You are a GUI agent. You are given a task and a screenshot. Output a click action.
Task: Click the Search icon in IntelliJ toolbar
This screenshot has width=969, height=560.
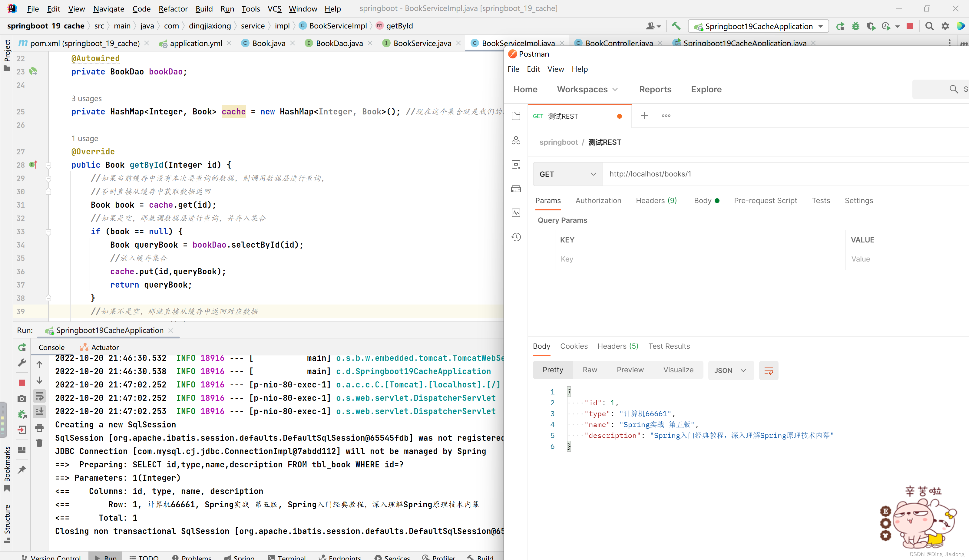click(930, 27)
